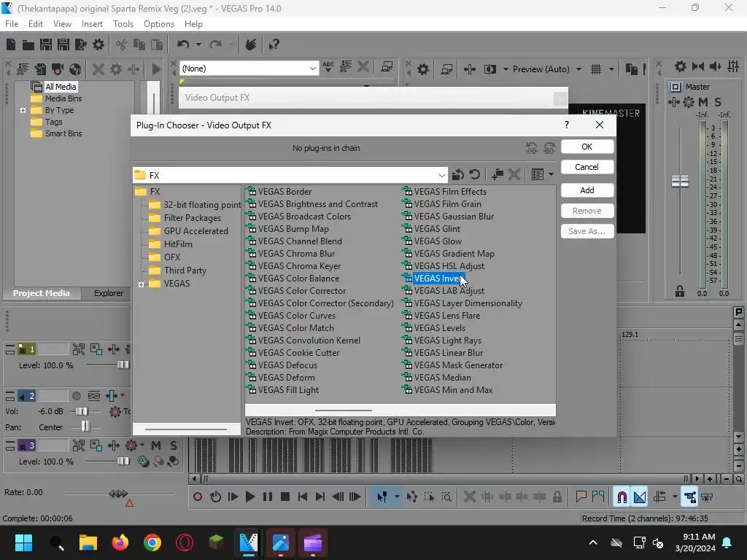Screen dimensions: 747x560
Task: Click the Save As... button
Action: (x=587, y=231)
